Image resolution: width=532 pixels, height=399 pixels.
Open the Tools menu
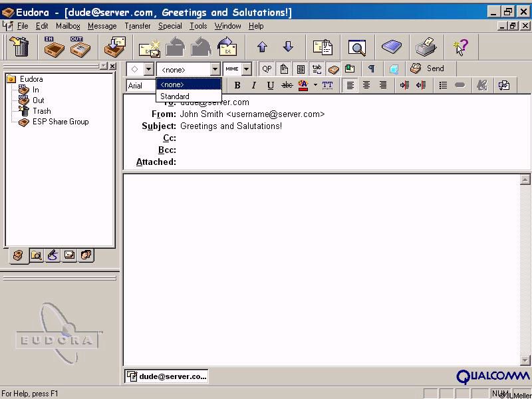[x=198, y=26]
